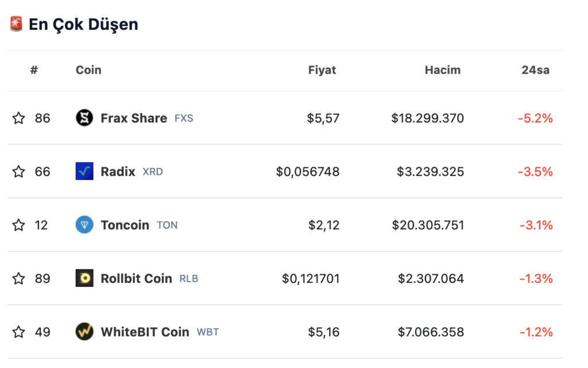This screenshot has height=368, width=588.
Task: Click the Toncoin coin logo
Action: click(84, 225)
